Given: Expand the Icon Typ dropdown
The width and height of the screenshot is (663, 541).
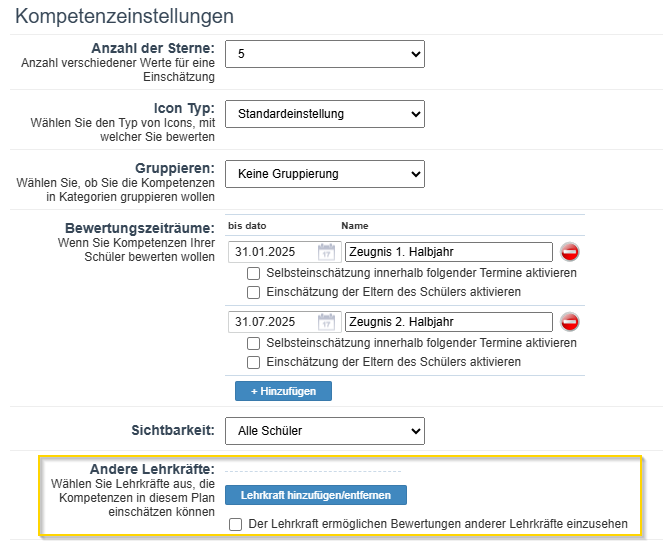Looking at the screenshot, I should (324, 114).
